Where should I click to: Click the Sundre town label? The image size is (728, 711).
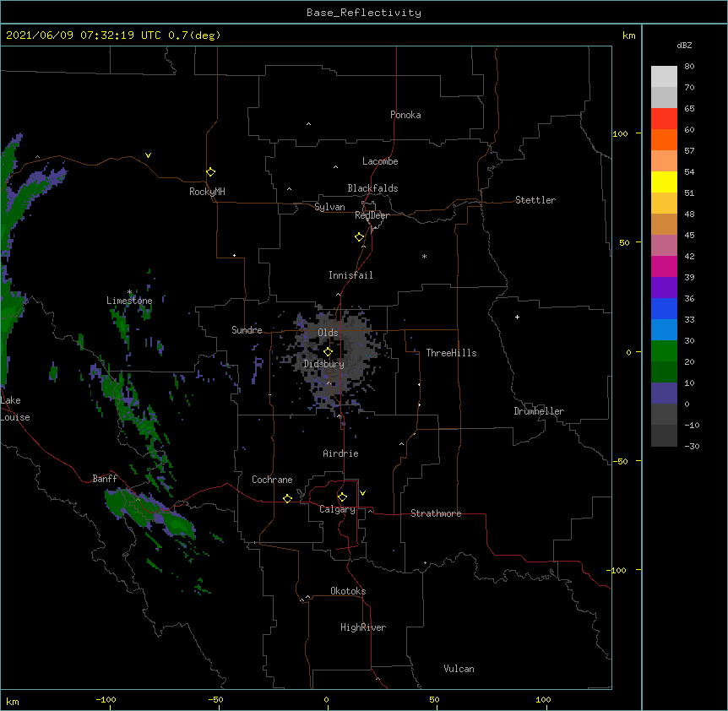click(x=247, y=330)
